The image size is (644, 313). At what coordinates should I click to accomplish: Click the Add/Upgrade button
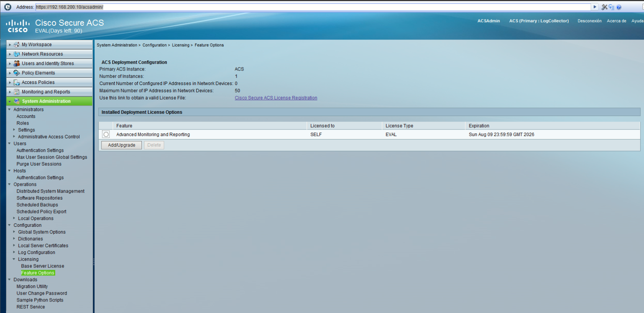[122, 145]
